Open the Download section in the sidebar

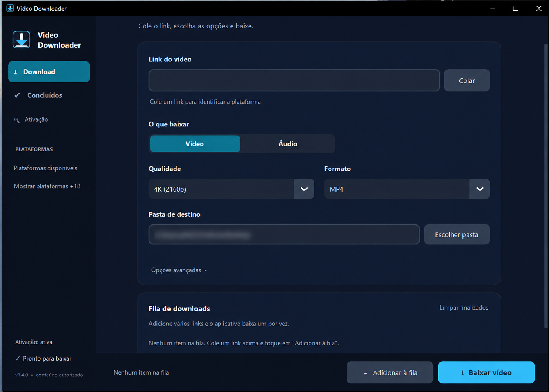(49, 72)
